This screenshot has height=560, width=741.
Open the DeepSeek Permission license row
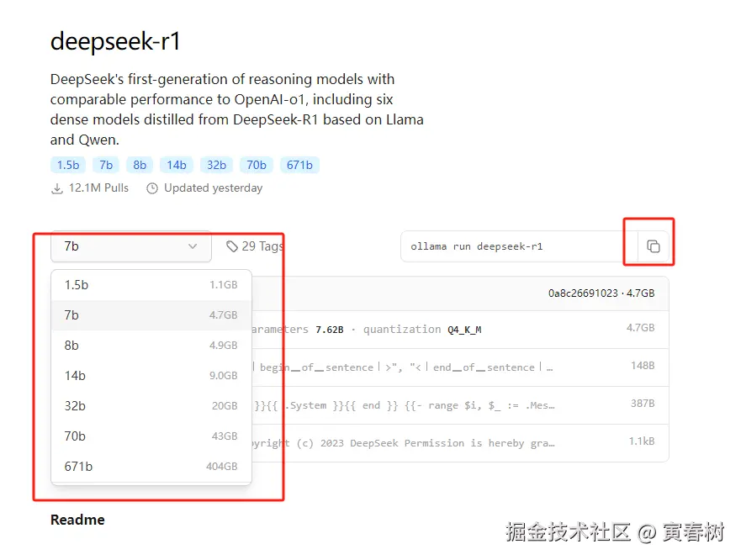pos(460,443)
